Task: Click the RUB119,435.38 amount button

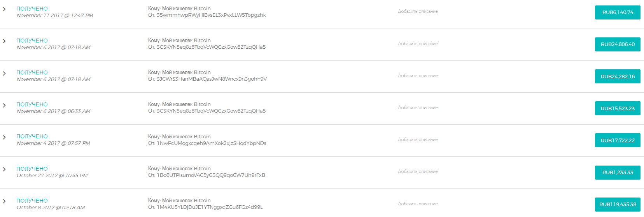Action: (618, 205)
